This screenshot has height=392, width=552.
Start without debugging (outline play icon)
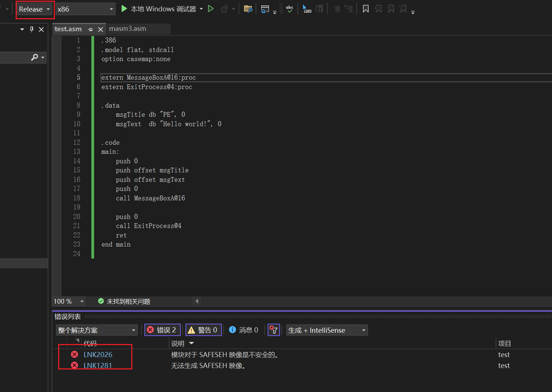pyautogui.click(x=211, y=9)
